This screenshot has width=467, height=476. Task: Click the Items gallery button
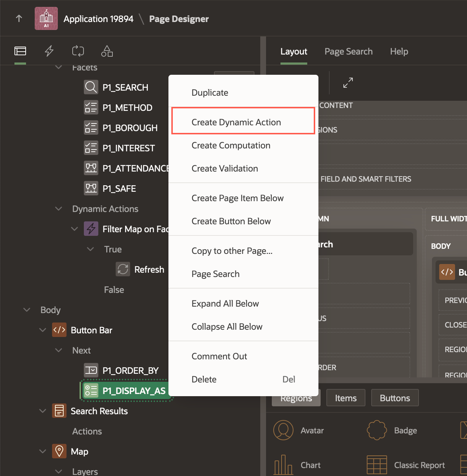pos(346,398)
